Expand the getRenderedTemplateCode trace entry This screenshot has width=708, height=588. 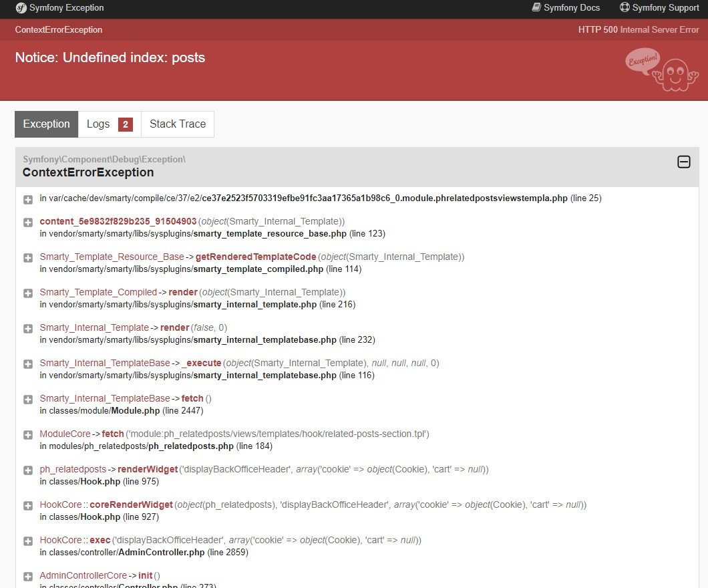click(28, 258)
